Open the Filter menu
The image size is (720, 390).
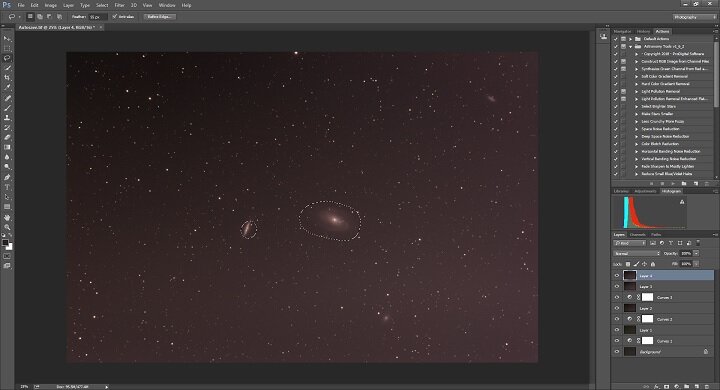[x=119, y=5]
